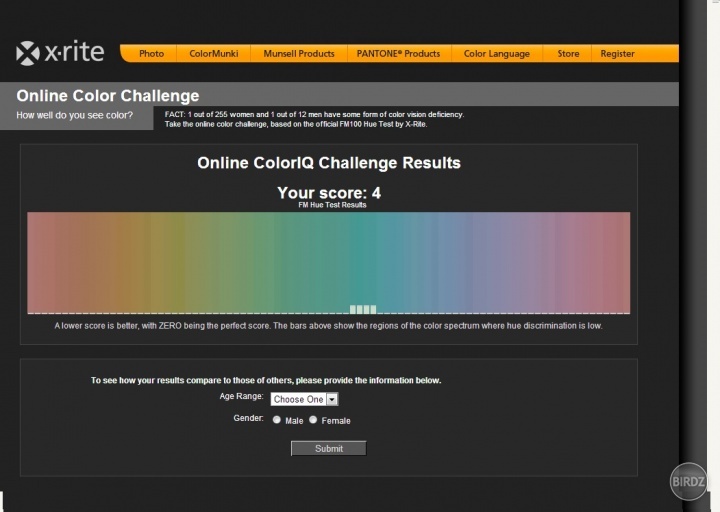Image resolution: width=720 pixels, height=512 pixels.
Task: Open Munsell Products in the navigation bar
Action: click(299, 54)
